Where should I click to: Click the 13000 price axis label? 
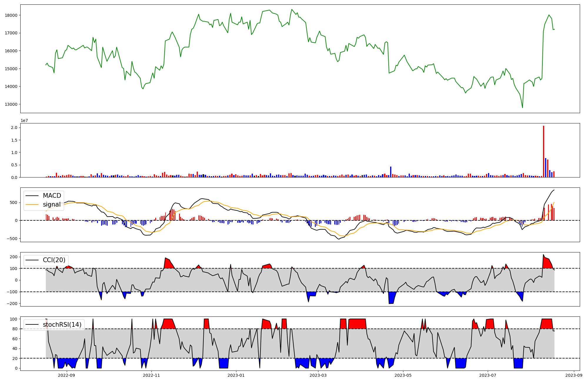pyautogui.click(x=11, y=104)
